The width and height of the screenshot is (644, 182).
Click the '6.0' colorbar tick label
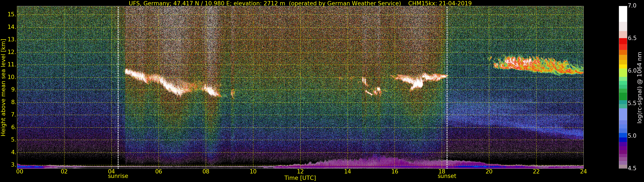coord(632,71)
